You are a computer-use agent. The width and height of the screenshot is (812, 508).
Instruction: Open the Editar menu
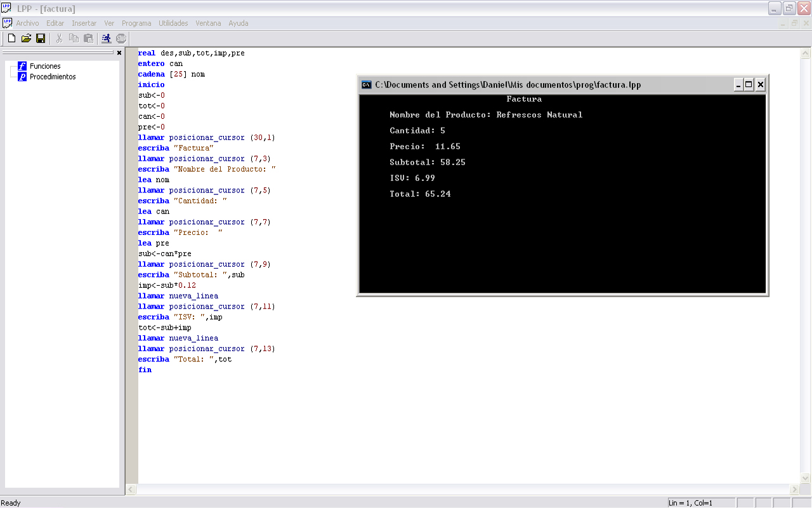55,23
